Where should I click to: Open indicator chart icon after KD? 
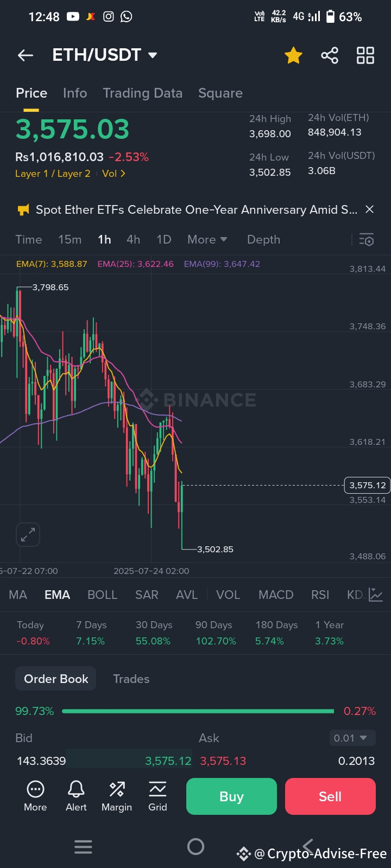tap(376, 595)
